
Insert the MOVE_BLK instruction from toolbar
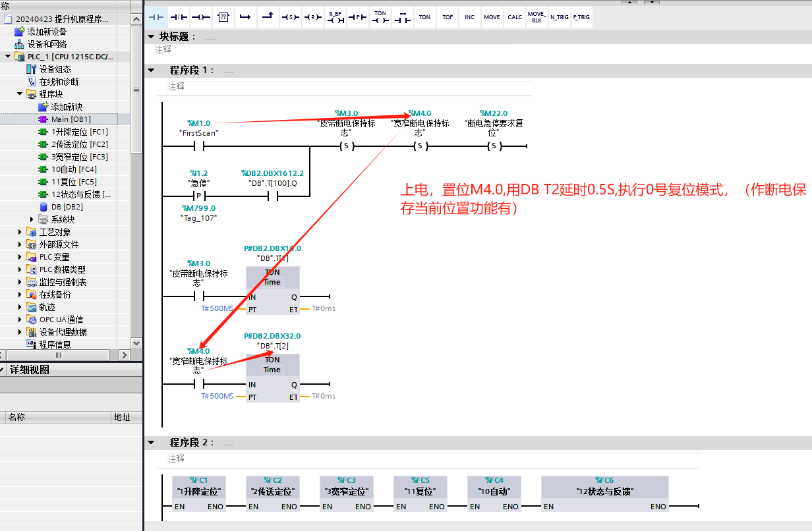coord(536,17)
